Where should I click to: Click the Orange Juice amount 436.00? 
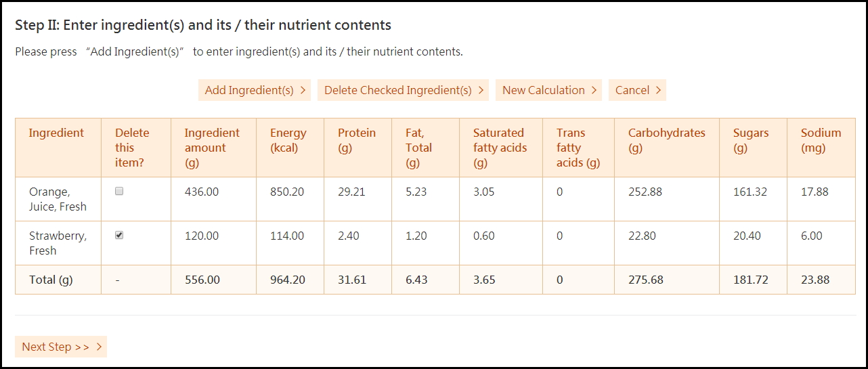[202, 192]
